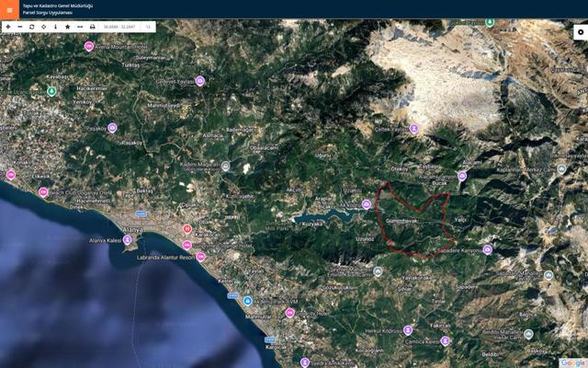Image resolution: width=588 pixels, height=368 pixels.
Task: Click the Labranda Alantur Resort marker
Action: (x=200, y=257)
